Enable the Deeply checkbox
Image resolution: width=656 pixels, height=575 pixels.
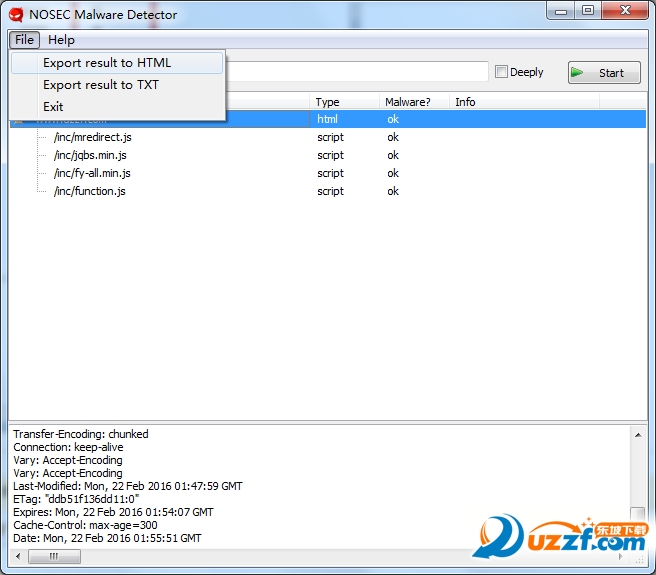pyautogui.click(x=501, y=72)
